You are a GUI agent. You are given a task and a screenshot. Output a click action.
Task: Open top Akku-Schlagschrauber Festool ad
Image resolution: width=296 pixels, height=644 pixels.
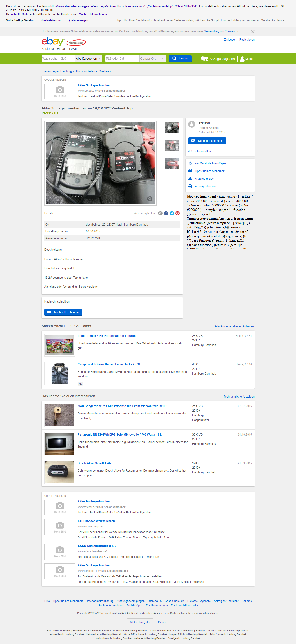[x=94, y=85]
